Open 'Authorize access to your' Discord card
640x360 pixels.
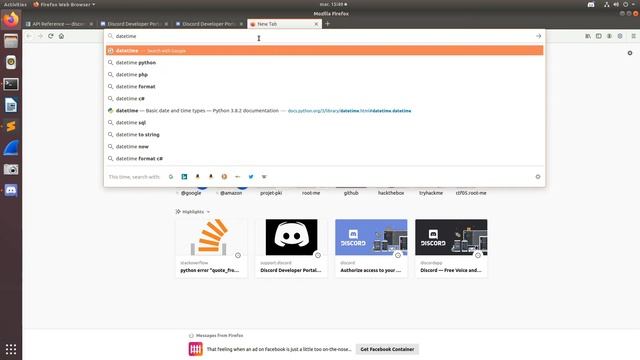click(371, 248)
